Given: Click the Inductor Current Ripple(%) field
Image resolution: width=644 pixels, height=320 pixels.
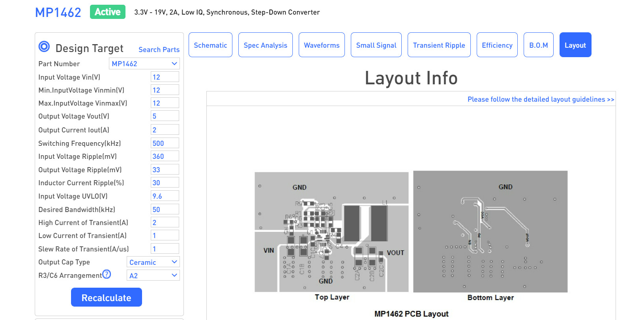Looking at the screenshot, I should click(165, 182).
